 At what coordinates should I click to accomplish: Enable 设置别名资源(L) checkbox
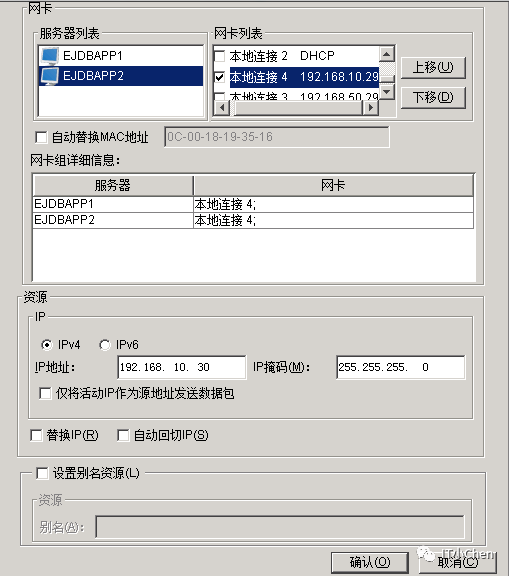click(x=42, y=473)
